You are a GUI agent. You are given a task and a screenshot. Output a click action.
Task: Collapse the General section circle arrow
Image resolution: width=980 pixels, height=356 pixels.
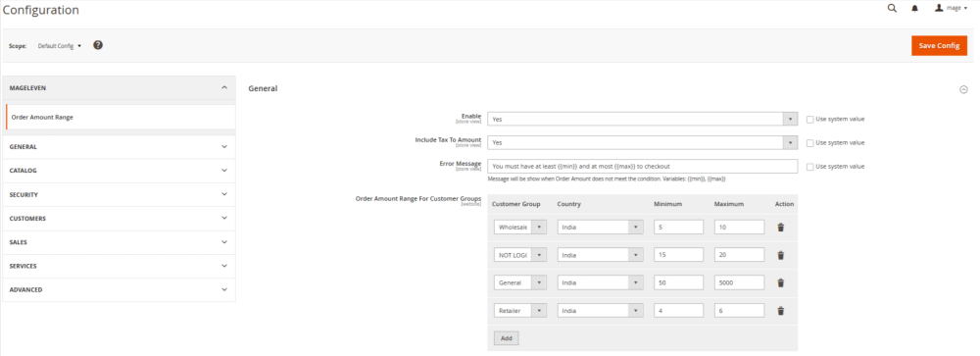point(963,89)
